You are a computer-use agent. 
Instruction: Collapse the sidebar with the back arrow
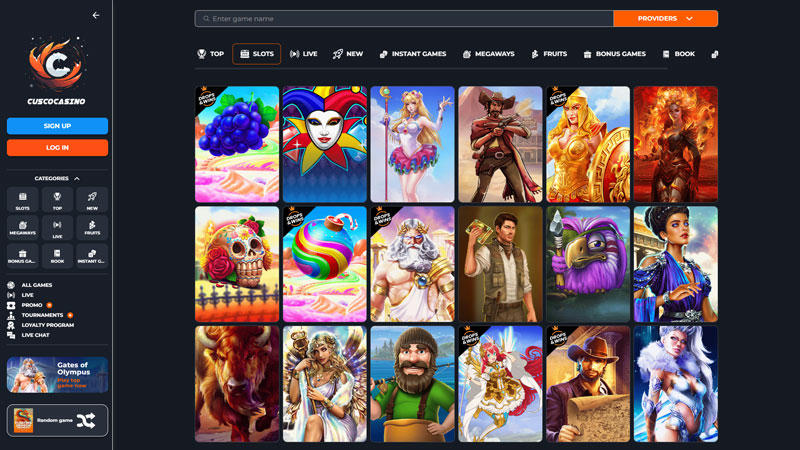(96, 15)
